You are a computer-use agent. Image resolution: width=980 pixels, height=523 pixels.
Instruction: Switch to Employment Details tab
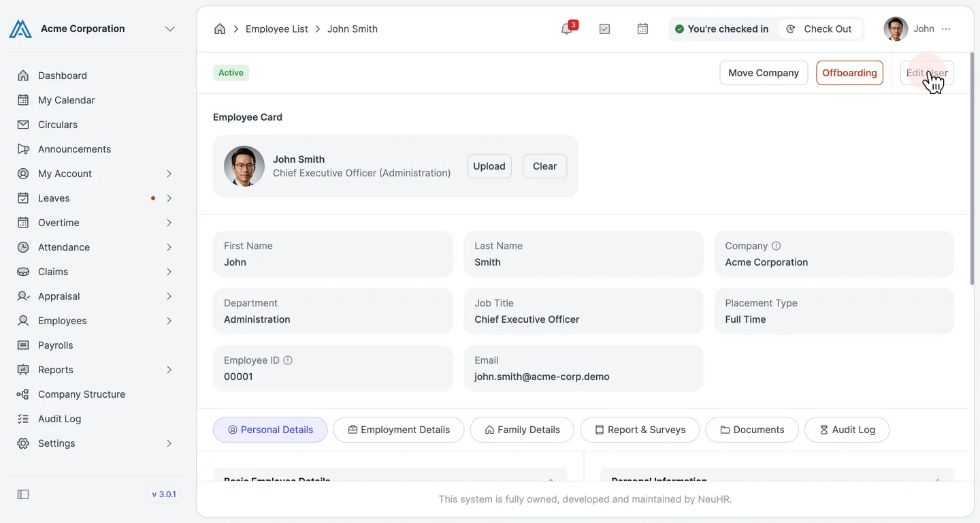[399, 430]
